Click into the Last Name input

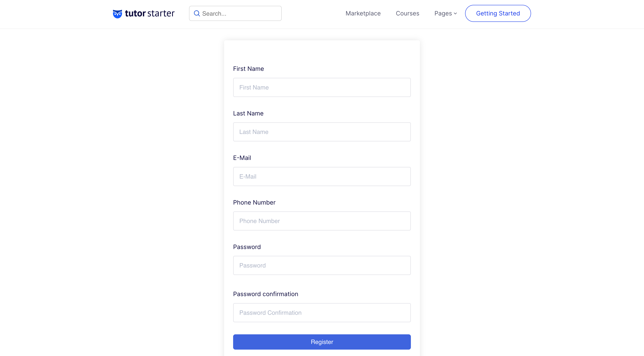click(322, 132)
